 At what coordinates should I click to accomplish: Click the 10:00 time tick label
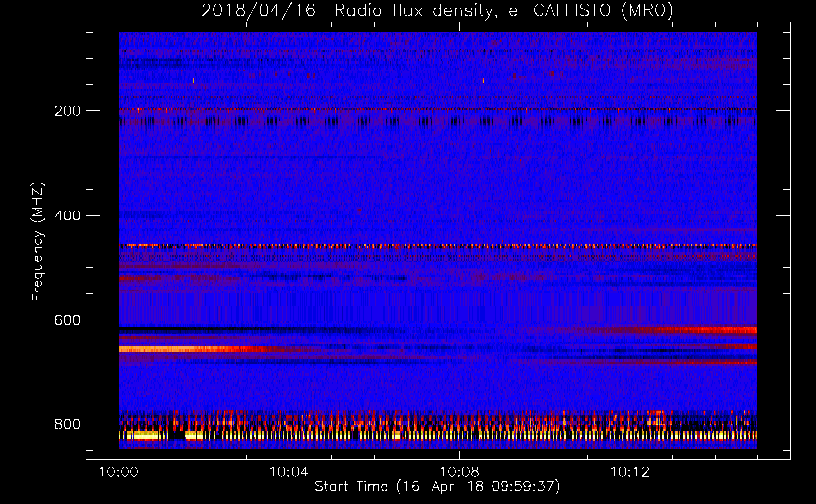tap(119, 472)
